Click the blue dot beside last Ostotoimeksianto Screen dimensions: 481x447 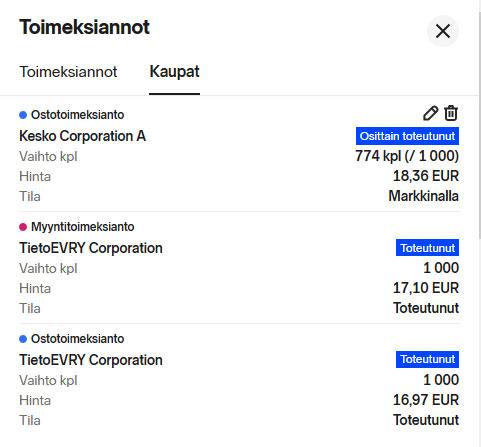pos(23,339)
